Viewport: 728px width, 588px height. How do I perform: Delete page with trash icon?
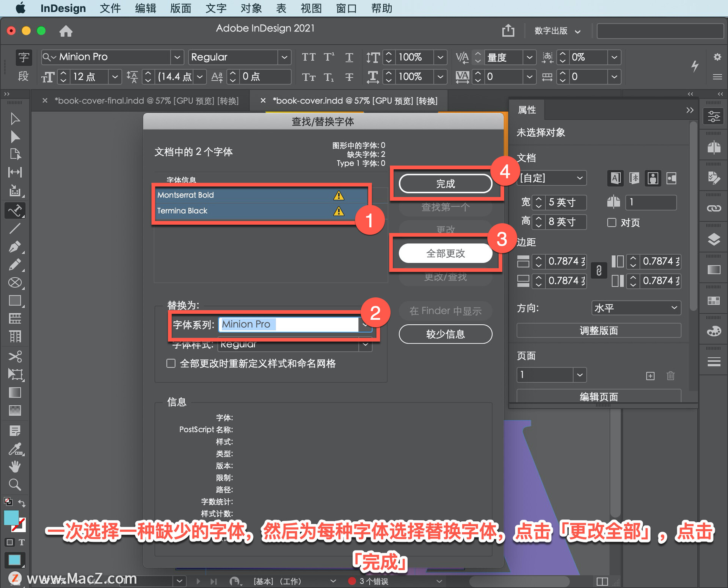pyautogui.click(x=670, y=375)
